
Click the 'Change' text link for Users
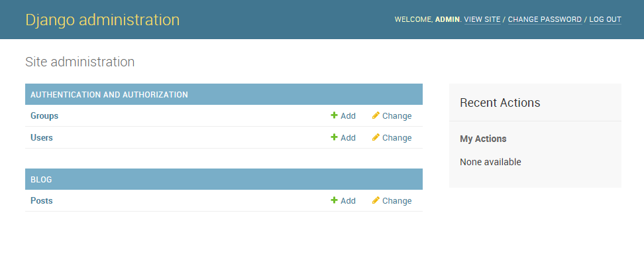pos(397,138)
